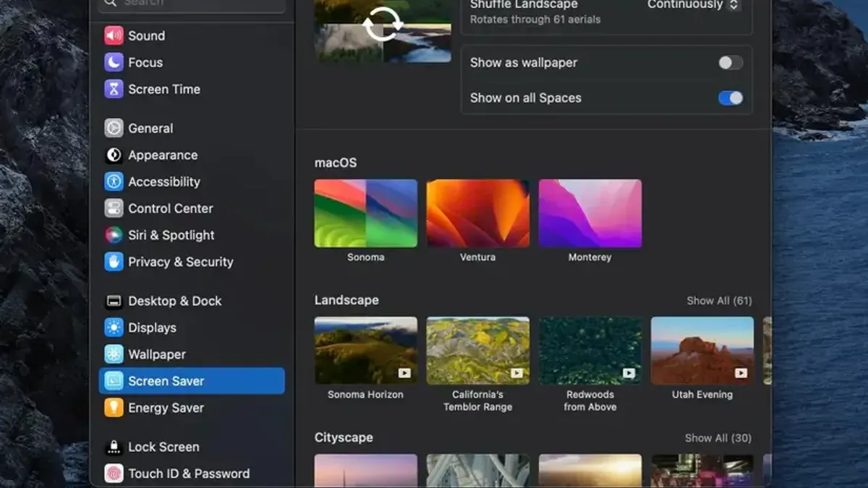Click the Appearance icon

pyautogui.click(x=114, y=155)
